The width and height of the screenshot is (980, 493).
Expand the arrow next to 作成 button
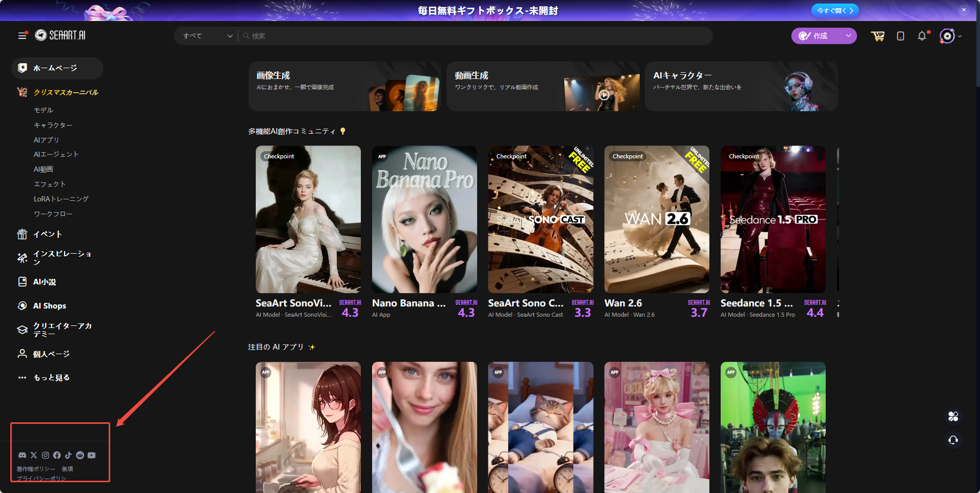pyautogui.click(x=848, y=36)
